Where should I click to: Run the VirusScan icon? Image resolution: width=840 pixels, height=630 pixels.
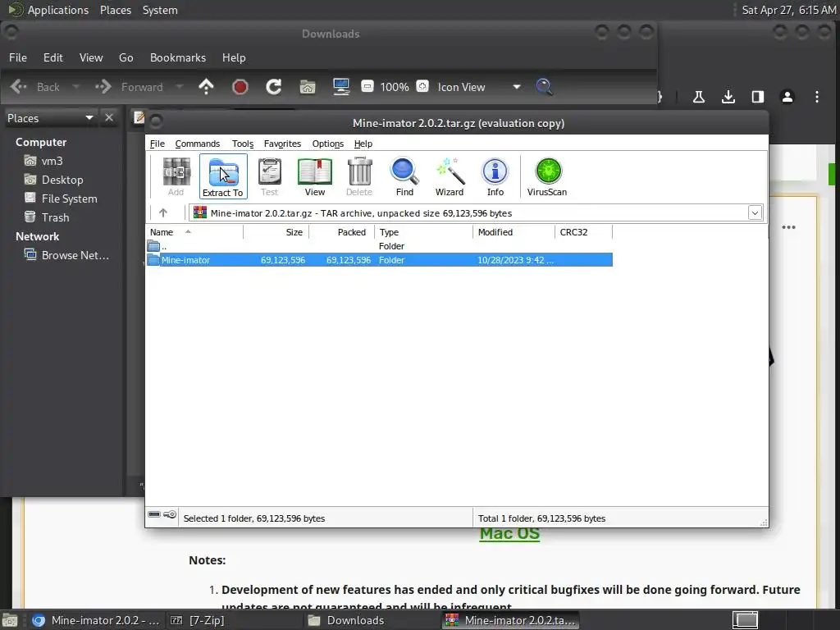(x=547, y=176)
